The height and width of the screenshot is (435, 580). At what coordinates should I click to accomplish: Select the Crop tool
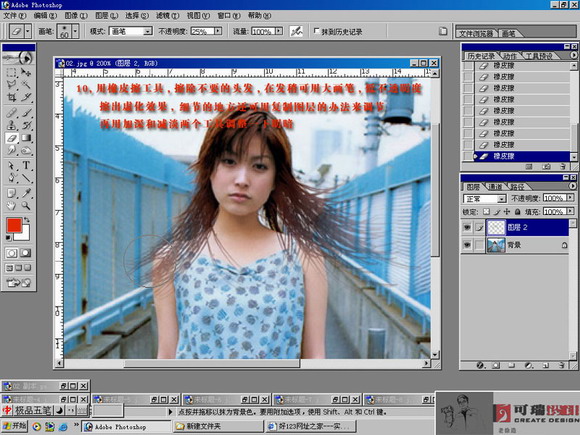pos(12,97)
